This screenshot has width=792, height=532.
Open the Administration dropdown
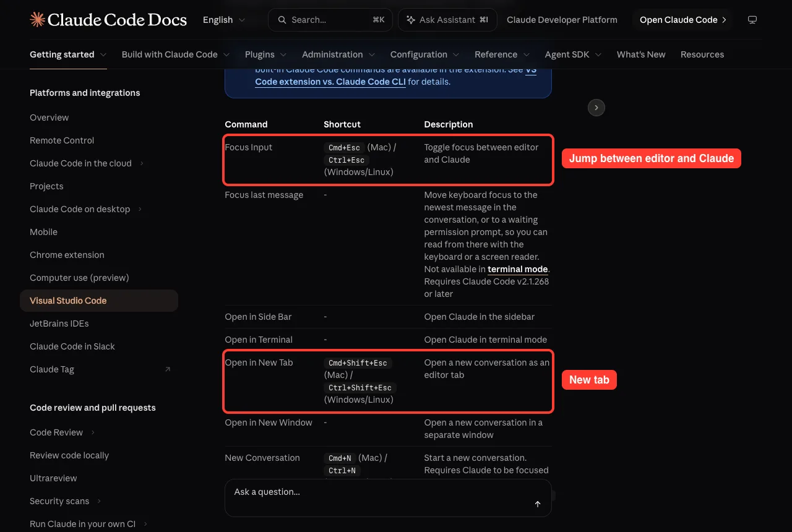[x=338, y=54]
